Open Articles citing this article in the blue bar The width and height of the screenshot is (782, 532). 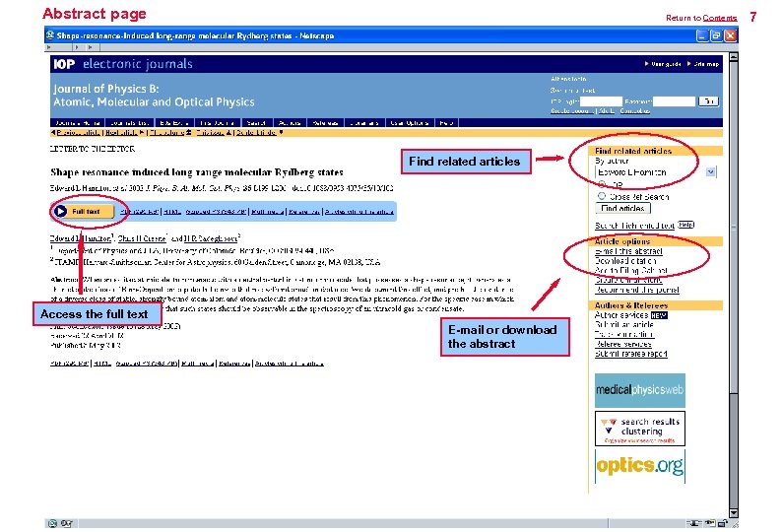[x=359, y=212]
